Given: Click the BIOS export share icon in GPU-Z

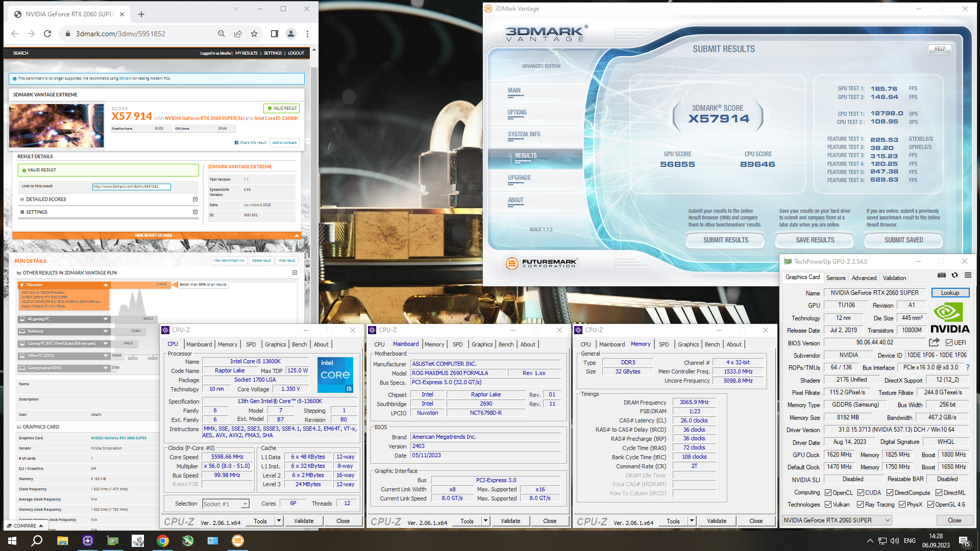Looking at the screenshot, I should coord(934,342).
